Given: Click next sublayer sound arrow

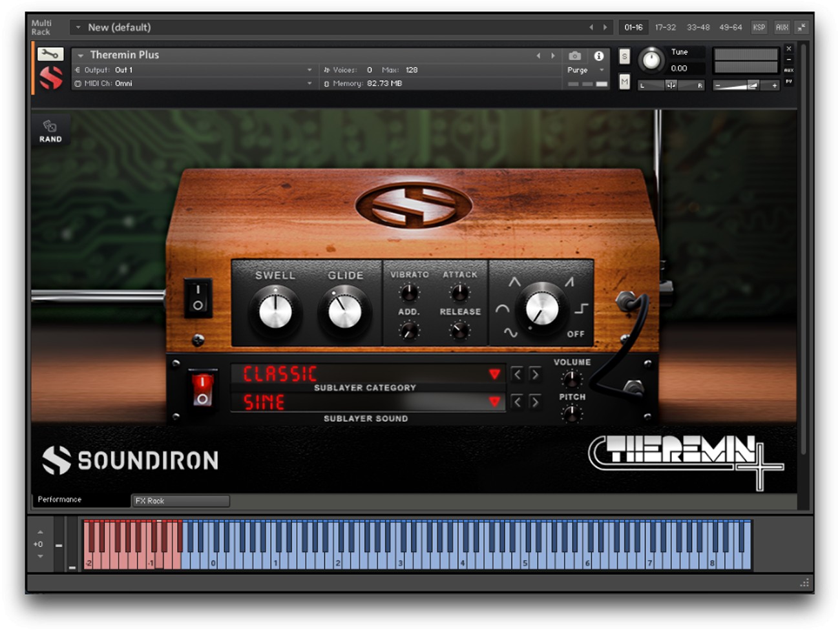Looking at the screenshot, I should click(x=535, y=402).
